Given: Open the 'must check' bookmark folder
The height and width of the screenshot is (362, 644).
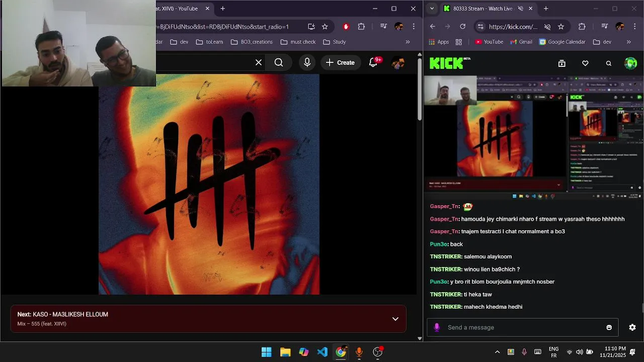Looking at the screenshot, I should coord(298,42).
